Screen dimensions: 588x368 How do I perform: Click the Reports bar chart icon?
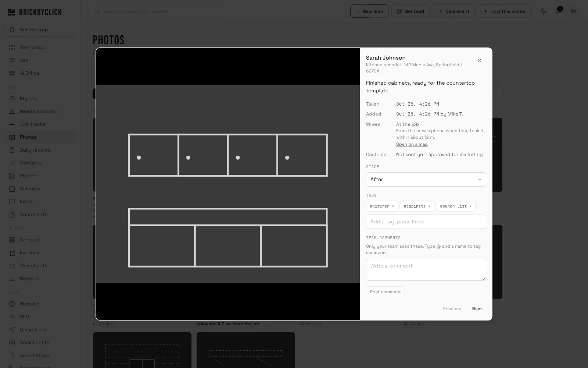coord(12,279)
